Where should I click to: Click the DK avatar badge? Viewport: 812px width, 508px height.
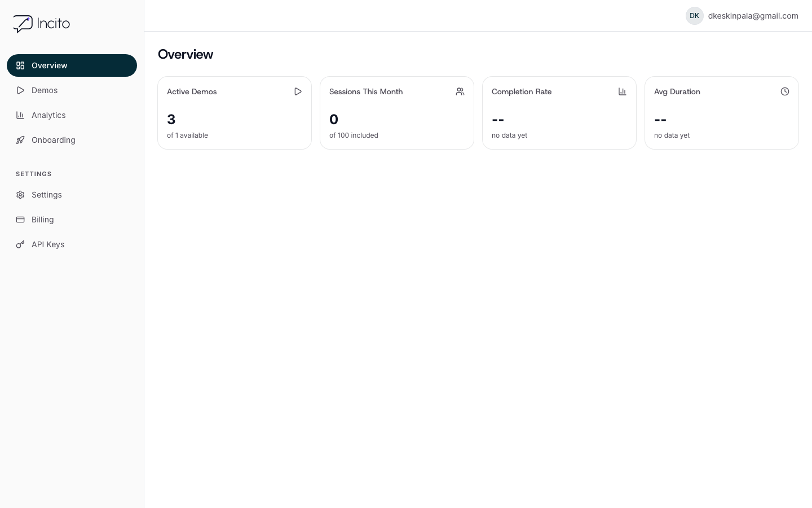tap(694, 16)
